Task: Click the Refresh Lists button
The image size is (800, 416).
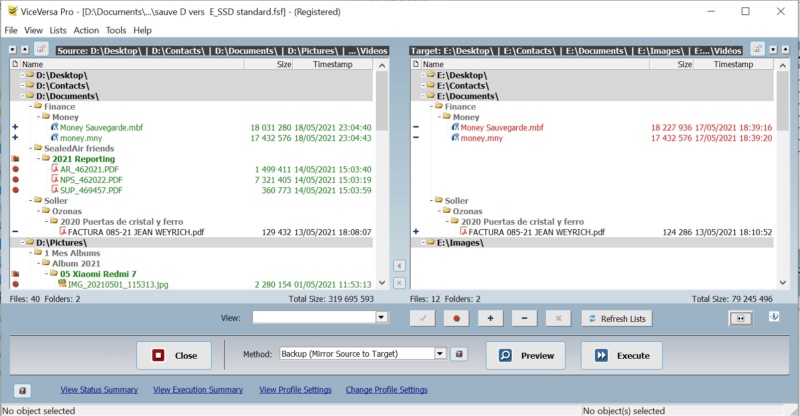Action: point(617,319)
